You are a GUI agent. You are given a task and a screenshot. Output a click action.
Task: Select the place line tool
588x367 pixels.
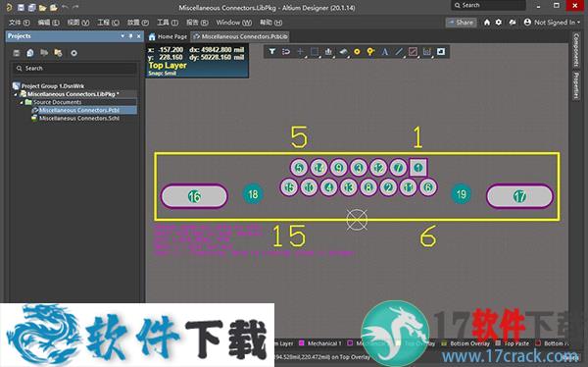click(x=399, y=52)
